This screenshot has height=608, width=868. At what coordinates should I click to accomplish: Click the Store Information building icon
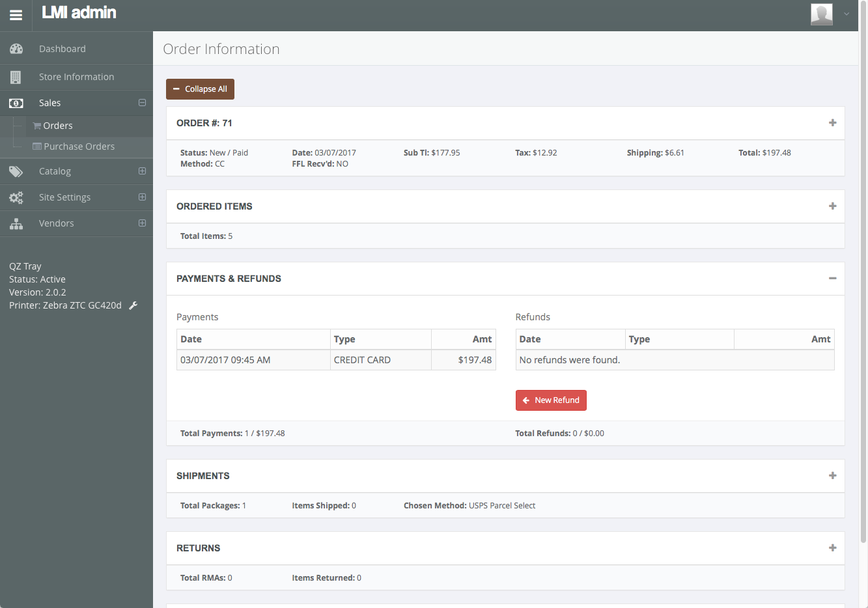coord(16,77)
